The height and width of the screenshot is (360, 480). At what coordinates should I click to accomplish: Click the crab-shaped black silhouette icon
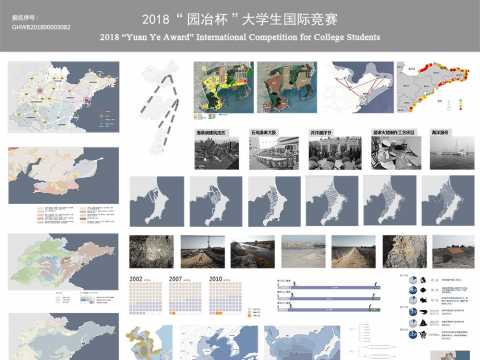(423, 334)
